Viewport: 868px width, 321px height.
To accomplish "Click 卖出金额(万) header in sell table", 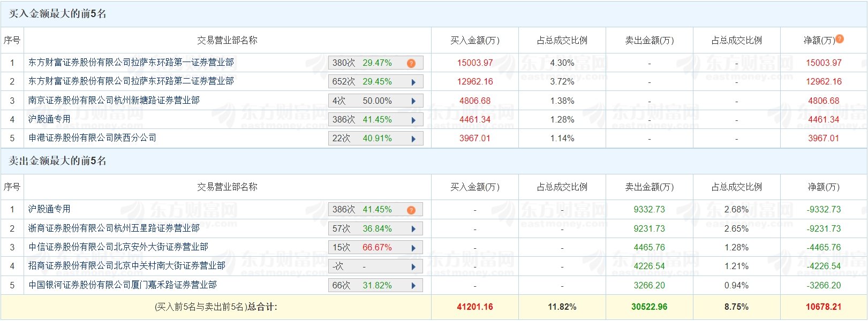I will coord(650,187).
